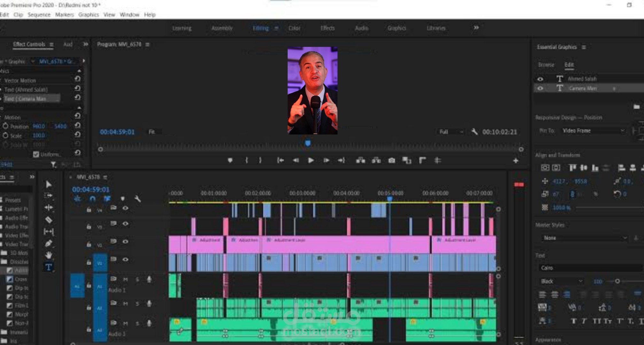Select the Ripple Edit tool
The height and width of the screenshot is (345, 644).
(x=49, y=208)
